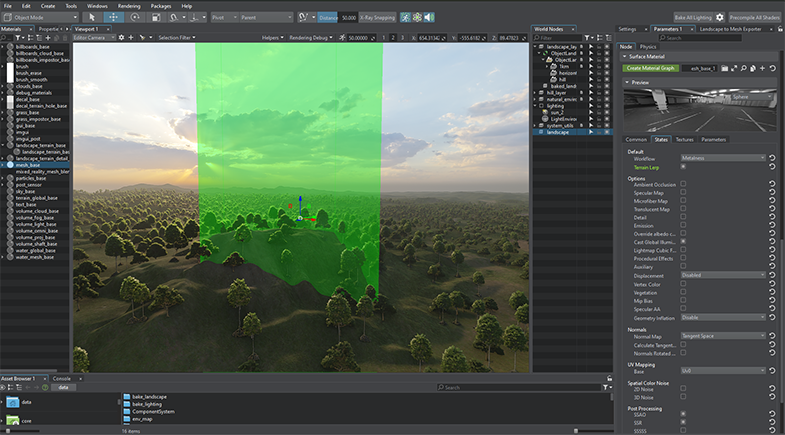Image resolution: width=785 pixels, height=435 pixels.
Task: Enable Vegetation checkbox
Action: click(683, 292)
